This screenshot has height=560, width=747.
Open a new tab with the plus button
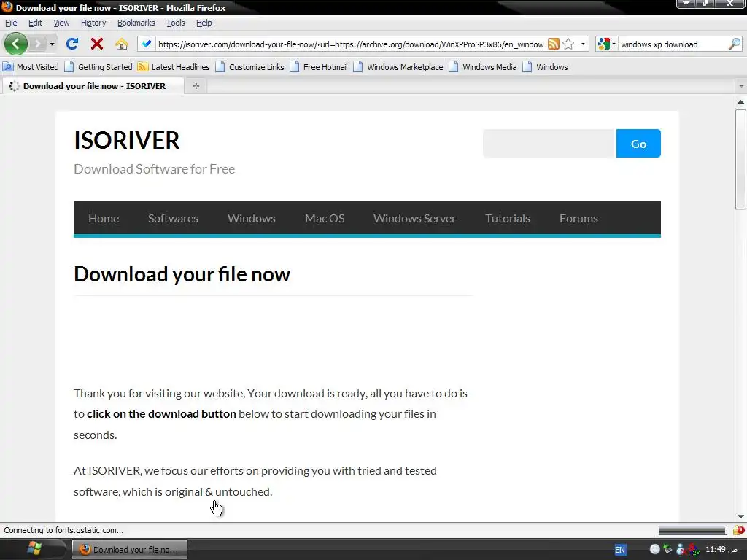[x=196, y=86]
